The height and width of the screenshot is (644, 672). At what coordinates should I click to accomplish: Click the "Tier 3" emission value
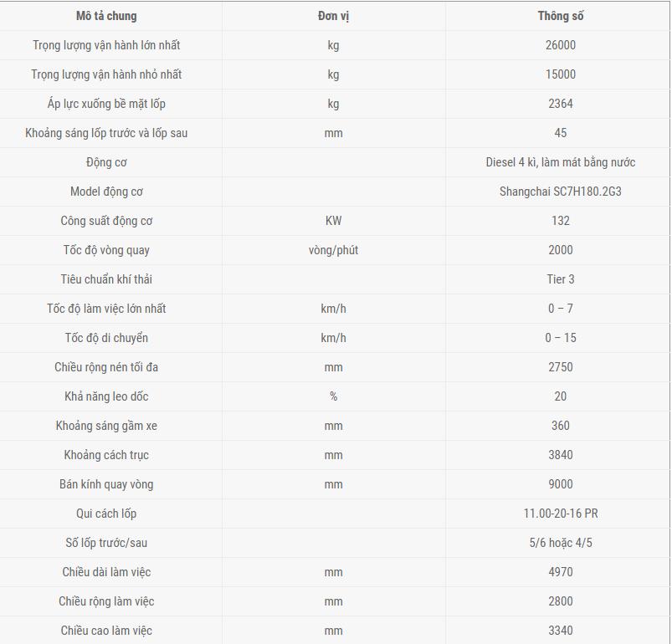[560, 279]
